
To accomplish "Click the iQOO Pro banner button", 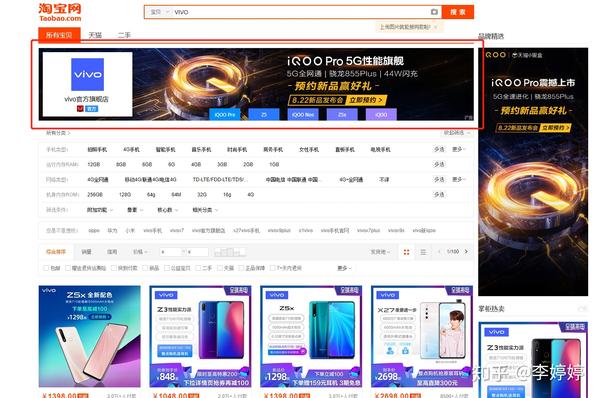I will 225,114.
